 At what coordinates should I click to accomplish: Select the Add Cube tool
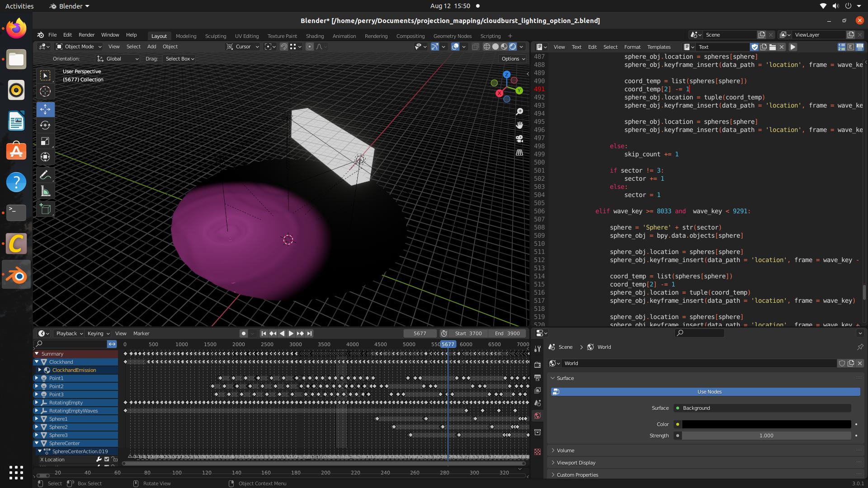(x=45, y=209)
